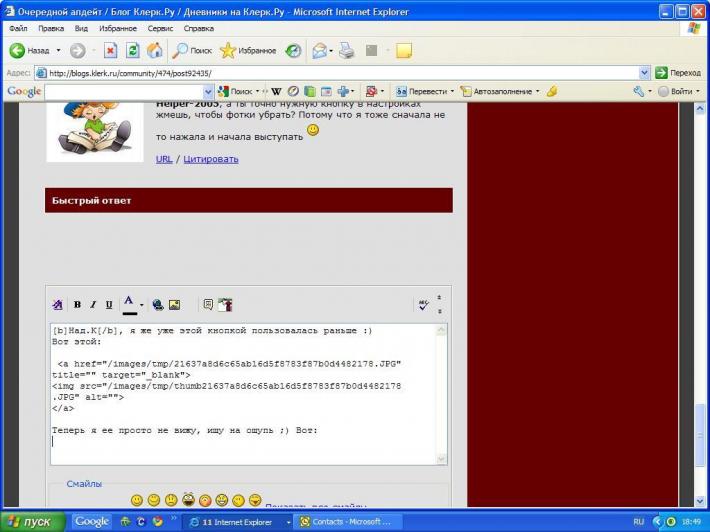710x532 pixels.
Task: Toggle italic formatting in reply editor
Action: click(x=93, y=305)
